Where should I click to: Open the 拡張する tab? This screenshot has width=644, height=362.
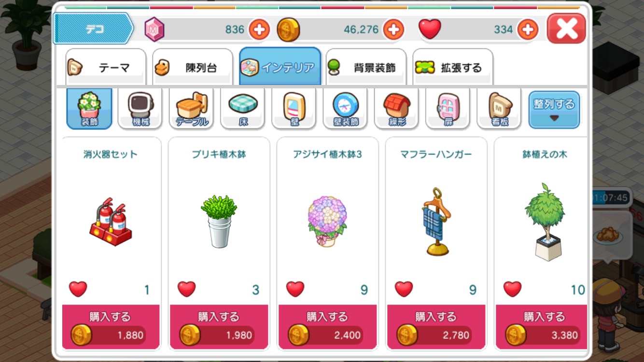point(453,67)
